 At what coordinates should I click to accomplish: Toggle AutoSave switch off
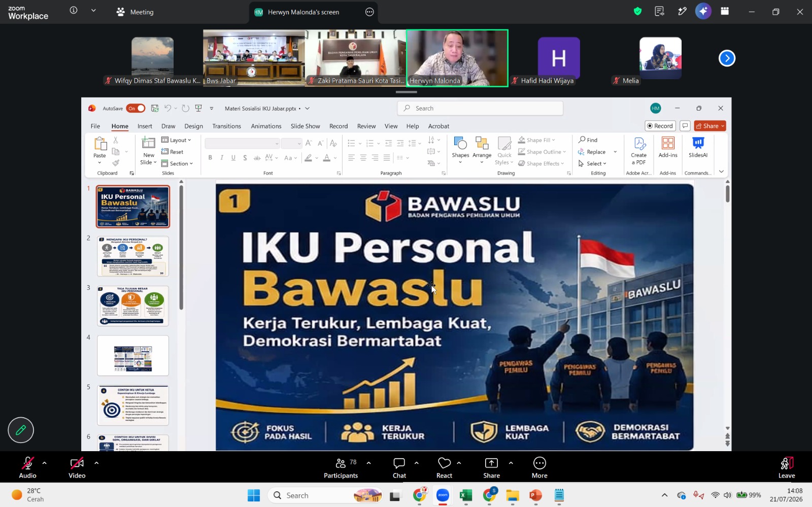point(136,108)
